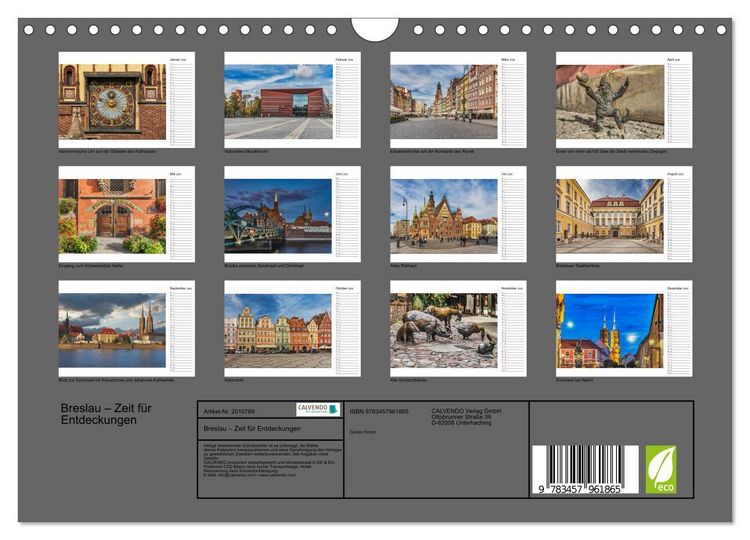Click the text Artikel-Nr. 2010789

pos(229,411)
